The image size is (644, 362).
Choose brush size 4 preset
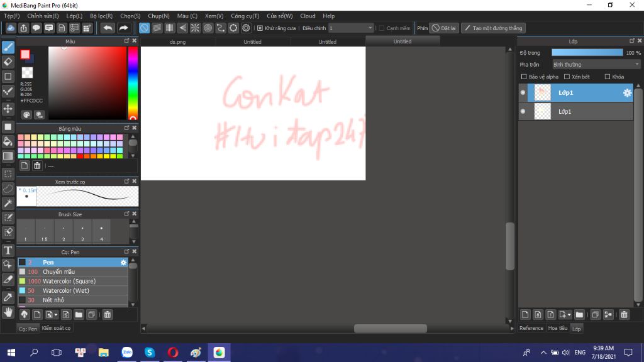(x=101, y=232)
